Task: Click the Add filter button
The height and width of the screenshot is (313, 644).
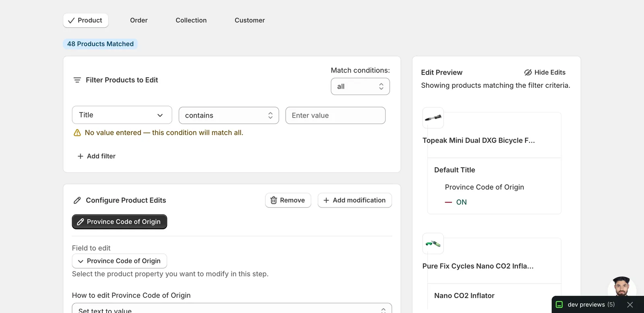Action: [x=97, y=156]
